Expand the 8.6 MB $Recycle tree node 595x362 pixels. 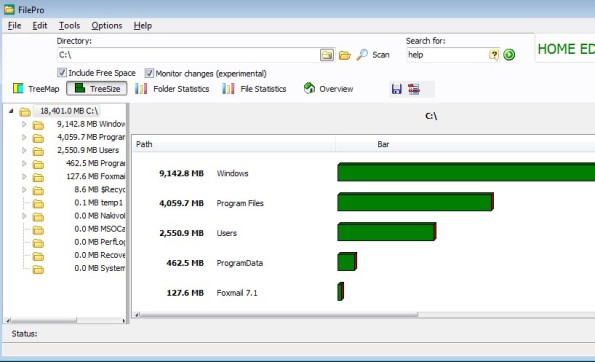coord(24,189)
